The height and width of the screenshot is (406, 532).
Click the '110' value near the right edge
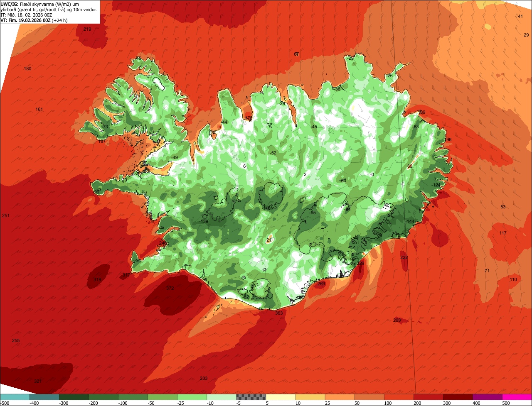point(513,279)
